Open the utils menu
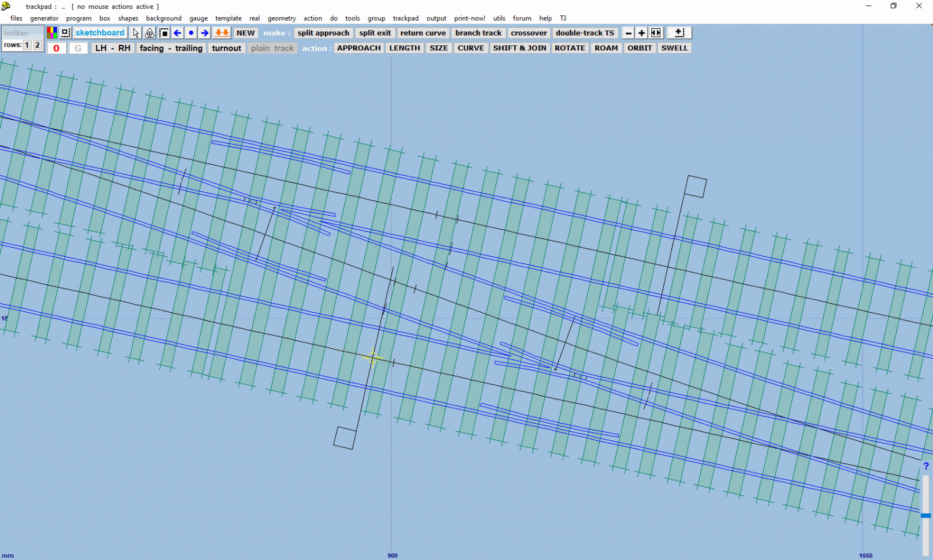Screen dimensions: 933x560 click(x=499, y=18)
